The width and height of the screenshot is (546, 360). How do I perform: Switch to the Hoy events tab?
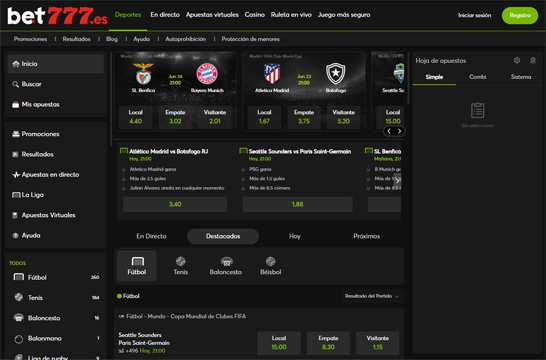[x=295, y=236]
